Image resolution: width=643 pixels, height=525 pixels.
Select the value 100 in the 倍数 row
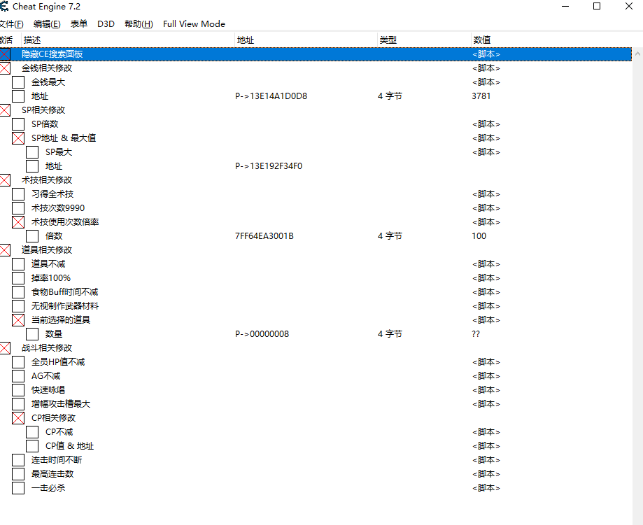point(479,236)
